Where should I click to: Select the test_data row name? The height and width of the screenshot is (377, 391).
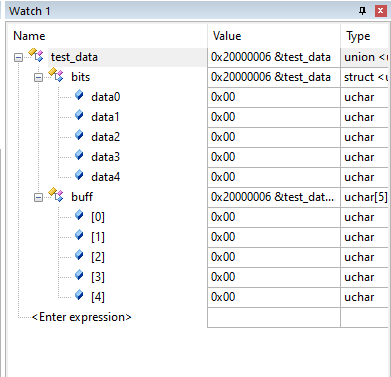coord(74,57)
